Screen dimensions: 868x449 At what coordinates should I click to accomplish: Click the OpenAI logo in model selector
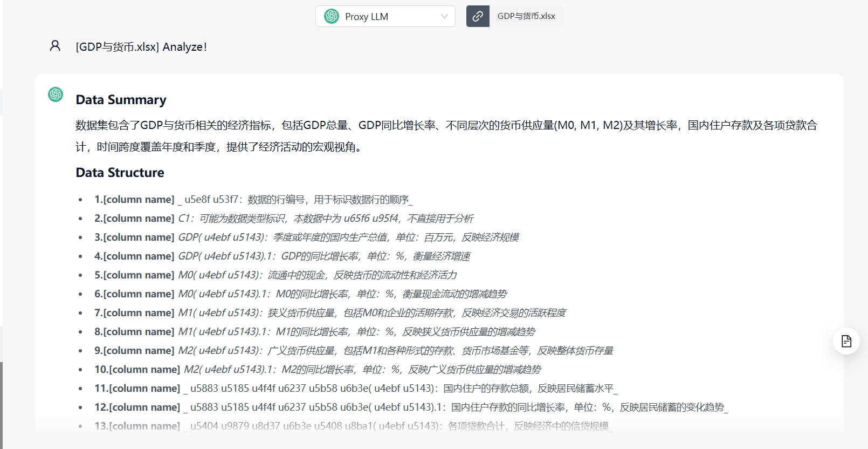pos(332,16)
